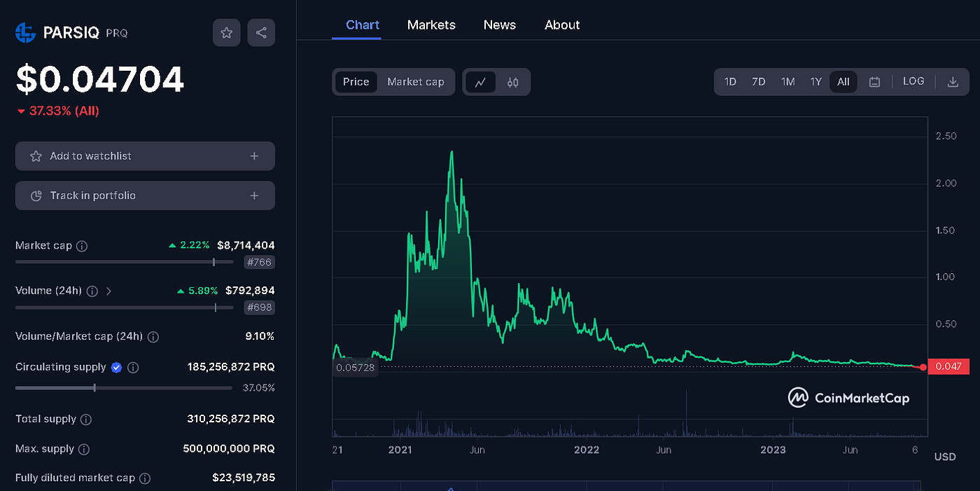Click the 37.05% circulating supply percentage
This screenshot has height=491, width=980.
click(258, 388)
